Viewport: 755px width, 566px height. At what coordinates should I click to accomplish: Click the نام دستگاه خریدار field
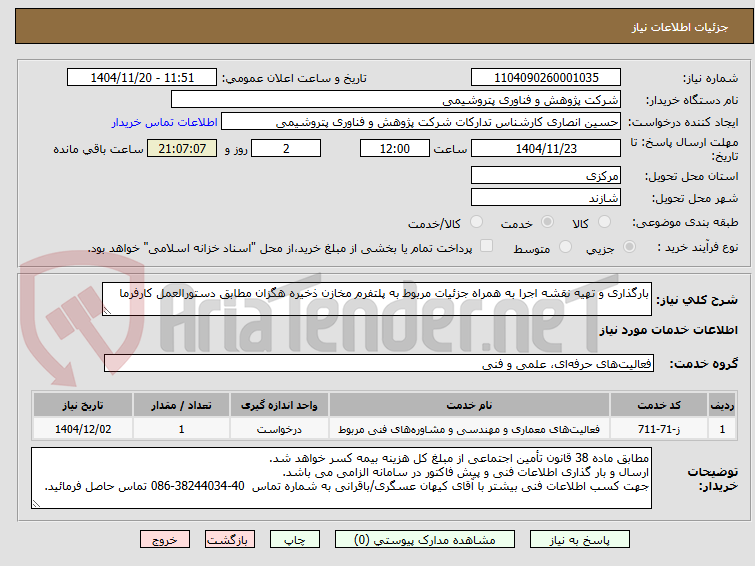pos(396,100)
